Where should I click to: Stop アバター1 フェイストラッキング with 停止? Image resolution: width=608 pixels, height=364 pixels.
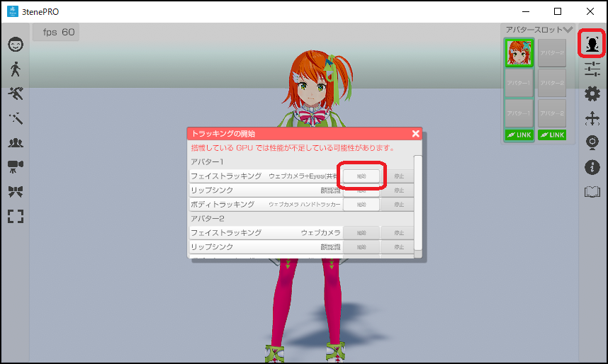click(x=399, y=176)
